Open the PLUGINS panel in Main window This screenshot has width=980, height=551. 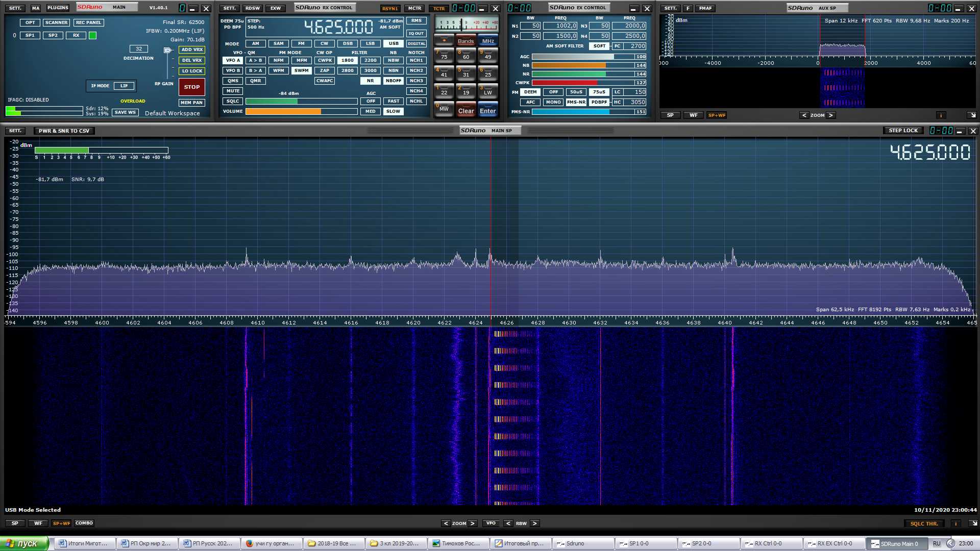[x=58, y=8]
